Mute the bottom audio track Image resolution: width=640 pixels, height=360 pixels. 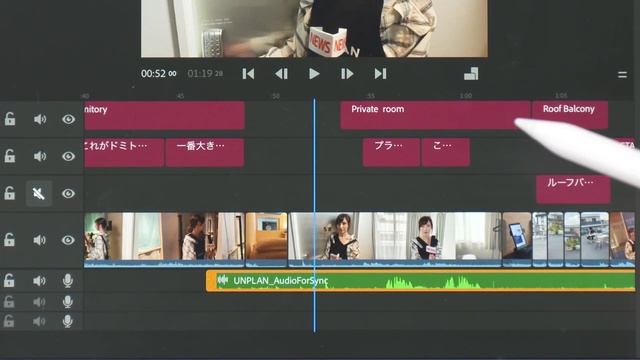point(39,321)
